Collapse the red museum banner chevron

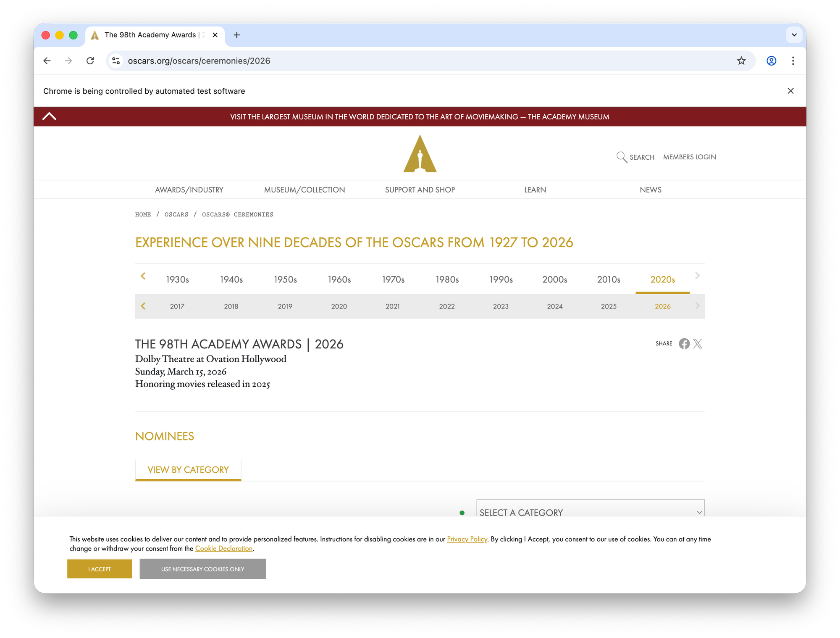click(50, 116)
